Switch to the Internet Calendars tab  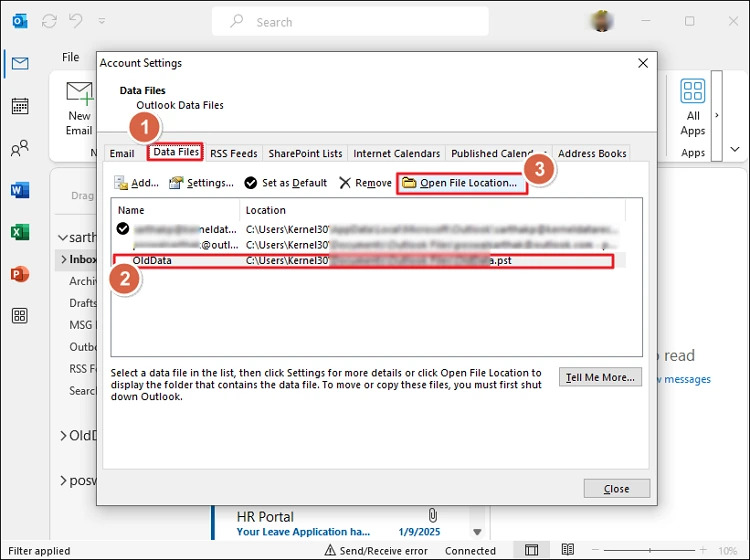tap(397, 154)
